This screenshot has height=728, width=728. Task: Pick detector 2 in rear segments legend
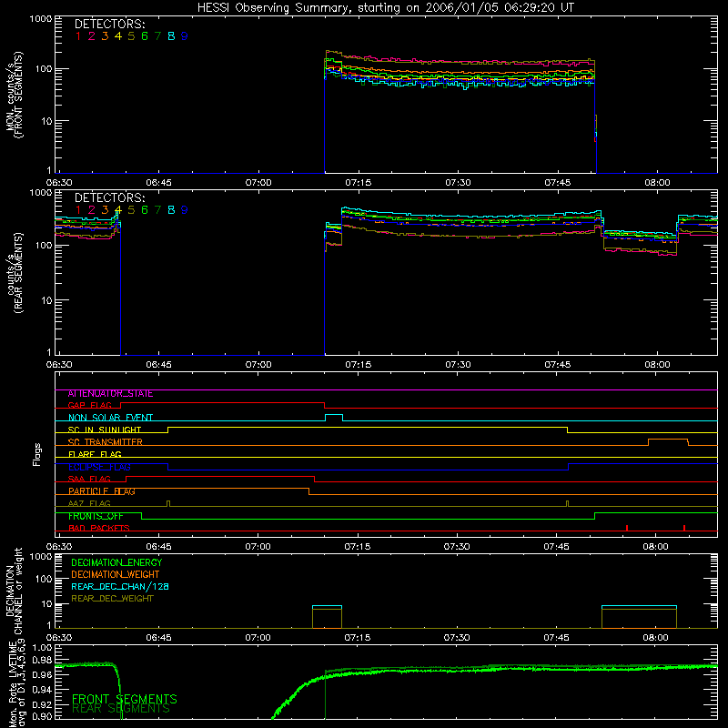pos(92,210)
